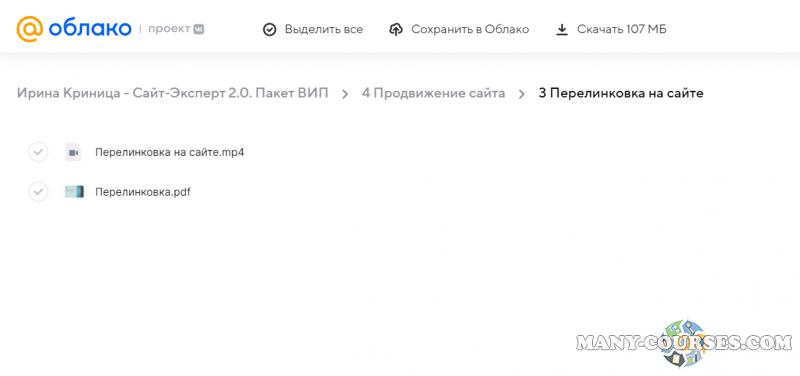
Task: Click the download arrow icon
Action: pyautogui.click(x=562, y=30)
